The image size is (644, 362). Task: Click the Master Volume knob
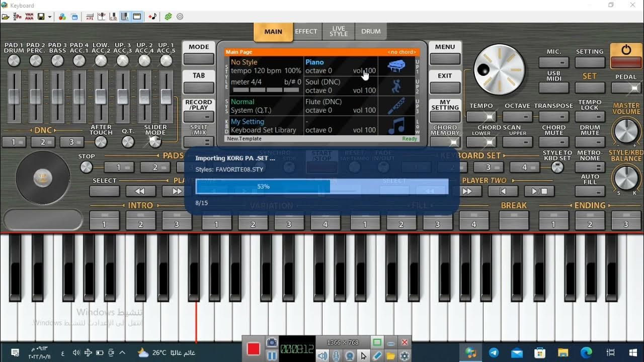(626, 132)
